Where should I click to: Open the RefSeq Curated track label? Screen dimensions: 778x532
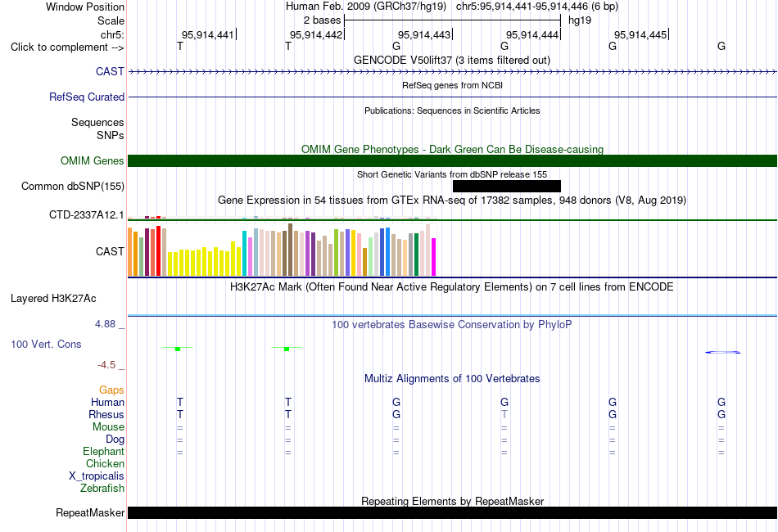tap(86, 97)
